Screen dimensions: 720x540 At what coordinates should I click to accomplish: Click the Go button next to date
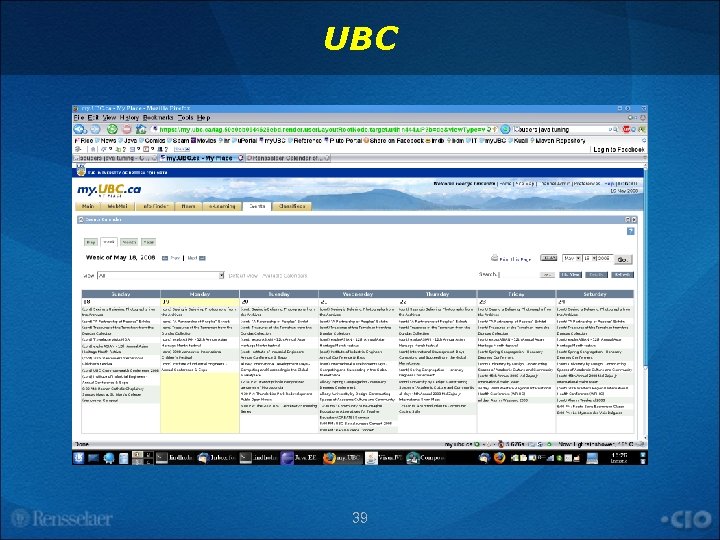point(623,259)
